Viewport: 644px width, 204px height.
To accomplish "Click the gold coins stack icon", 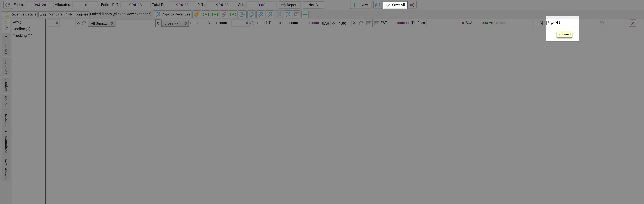I will (x=197, y=14).
